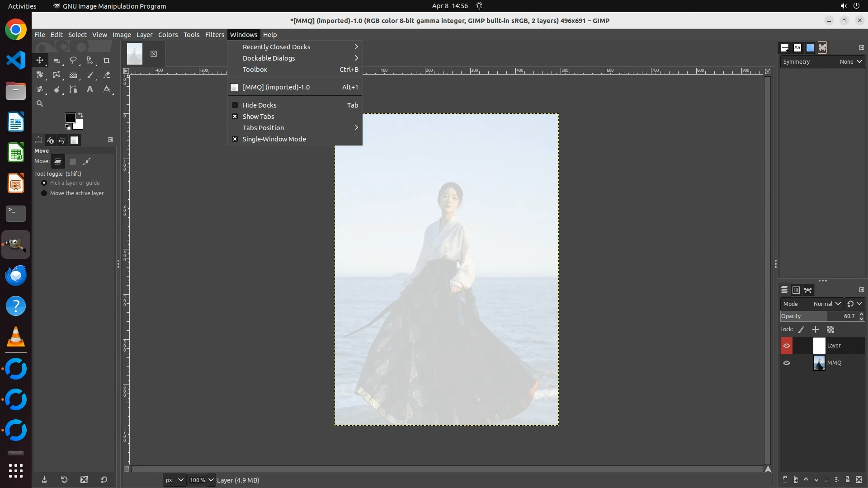Open the Symmetry None dropdown

coord(850,62)
